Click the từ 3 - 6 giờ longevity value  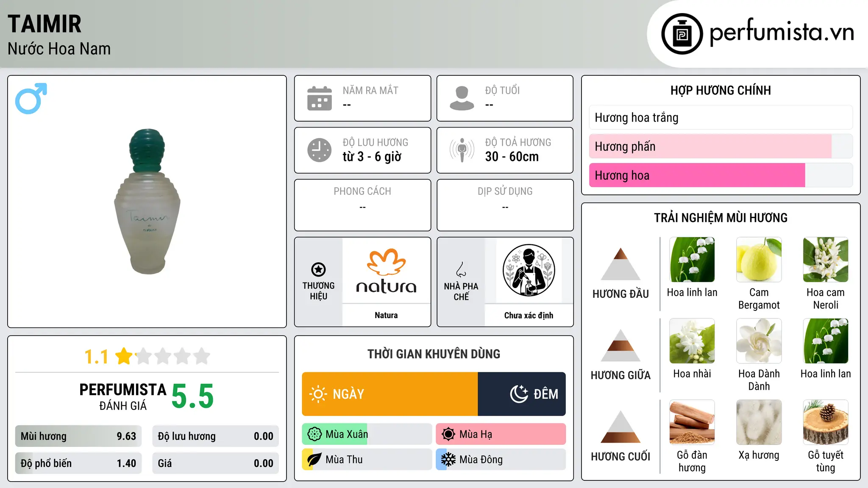pos(372,157)
